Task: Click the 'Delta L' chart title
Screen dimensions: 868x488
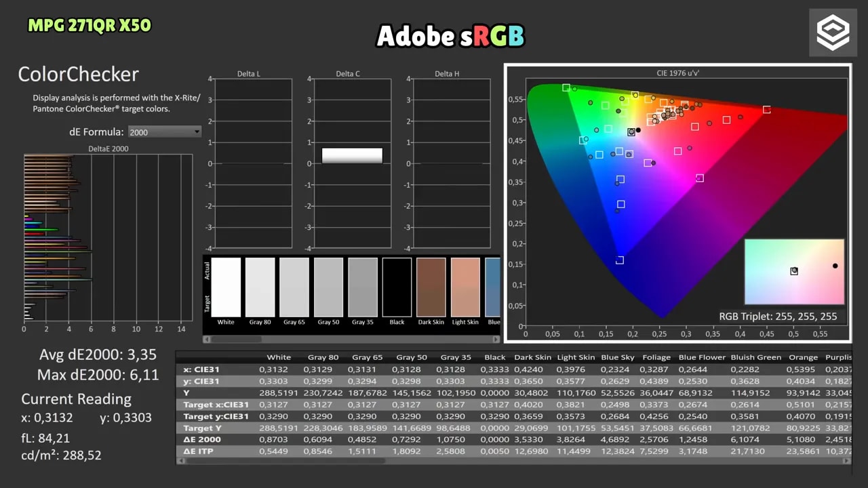Action: tap(249, 74)
